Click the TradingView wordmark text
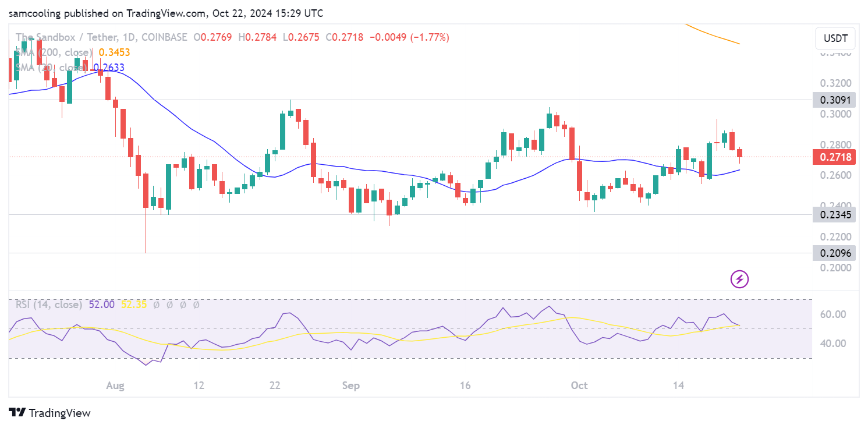 [x=60, y=413]
